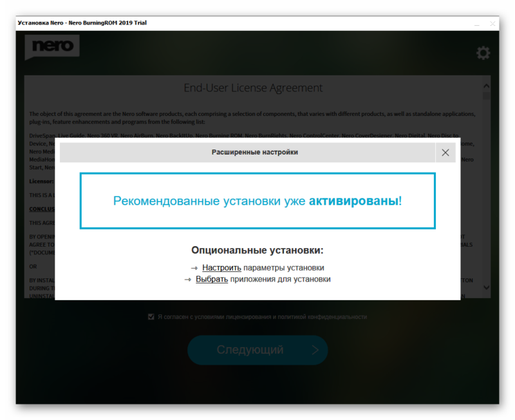Image resolution: width=515 pixels, height=420 pixels.
Task: Click the Следующий button
Action: [257, 350]
